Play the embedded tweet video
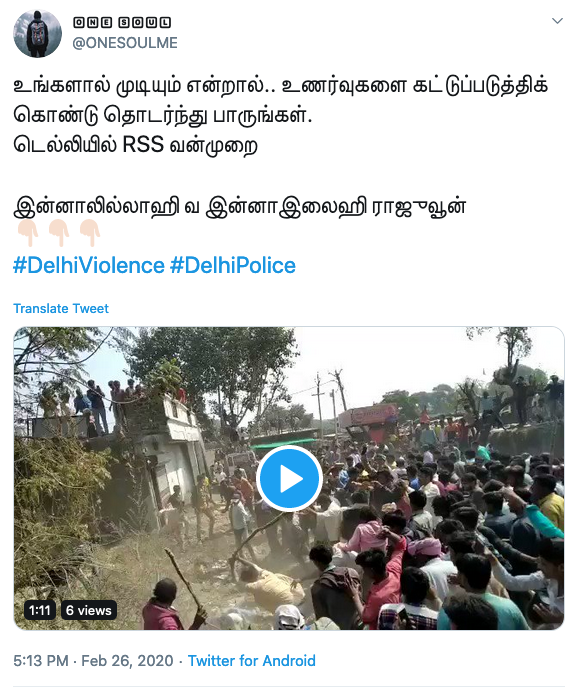The width and height of the screenshot is (572, 687). coord(289,478)
